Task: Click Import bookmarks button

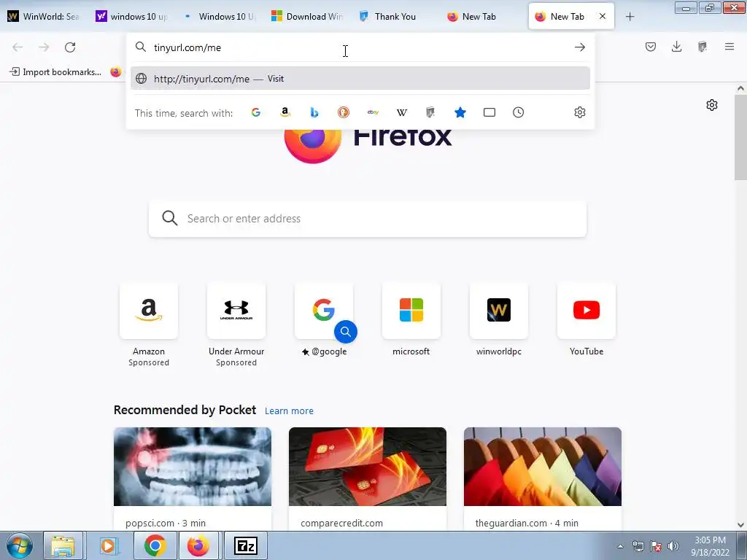Action: pyautogui.click(x=55, y=72)
